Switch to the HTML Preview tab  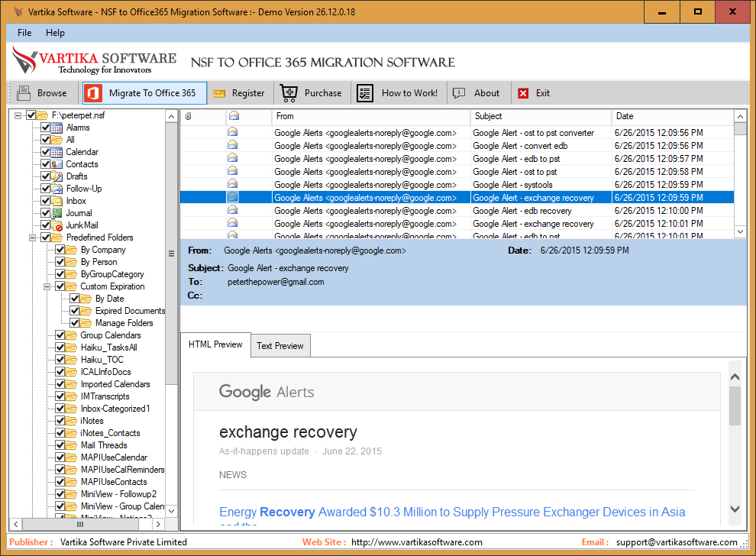tap(215, 344)
